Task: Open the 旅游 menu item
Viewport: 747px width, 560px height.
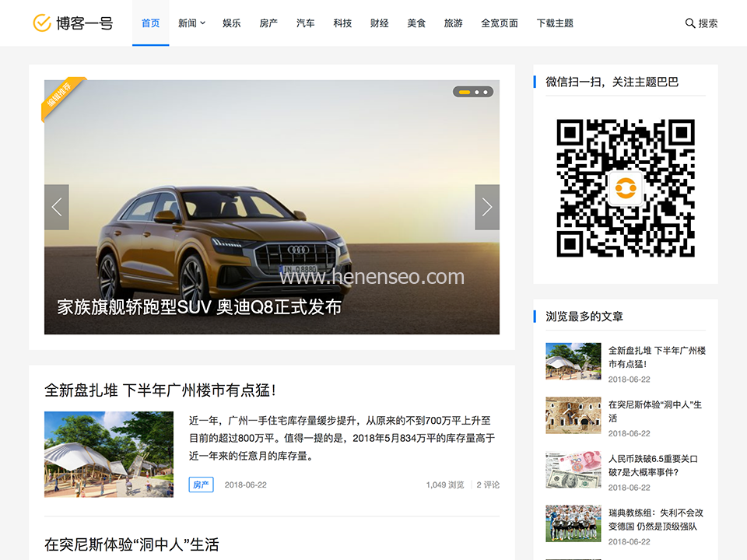Action: [x=453, y=23]
